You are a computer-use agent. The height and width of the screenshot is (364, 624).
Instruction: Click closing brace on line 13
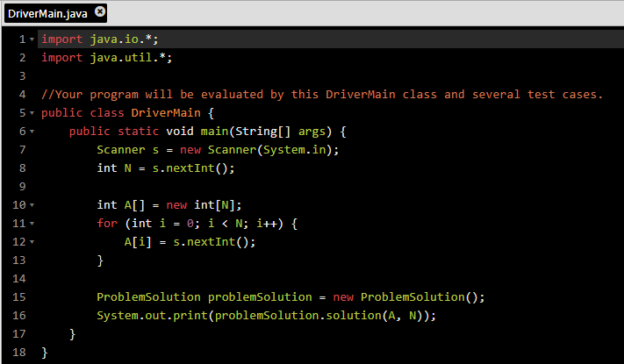coord(100,261)
